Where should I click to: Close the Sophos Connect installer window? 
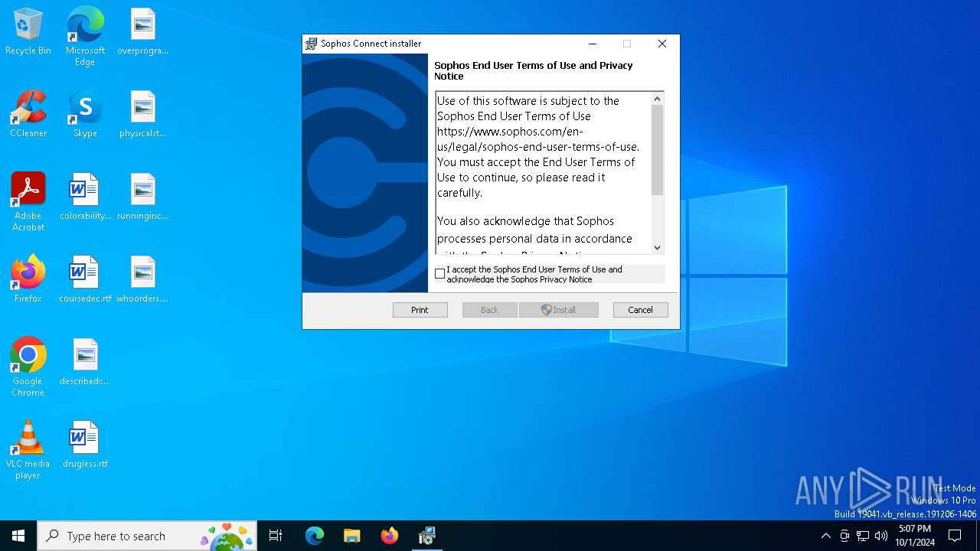point(662,44)
